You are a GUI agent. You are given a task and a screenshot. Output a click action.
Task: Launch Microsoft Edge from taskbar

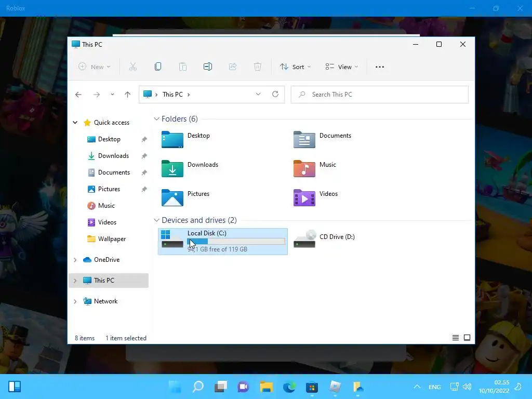click(289, 387)
